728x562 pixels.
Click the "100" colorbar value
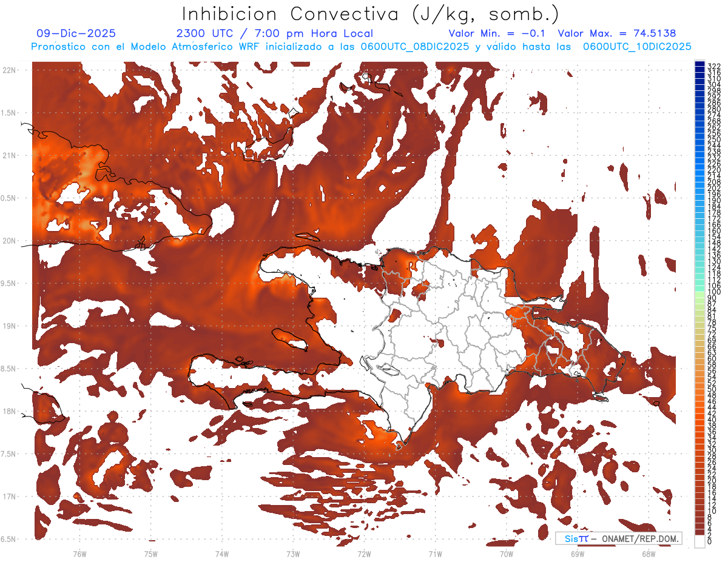click(x=714, y=292)
